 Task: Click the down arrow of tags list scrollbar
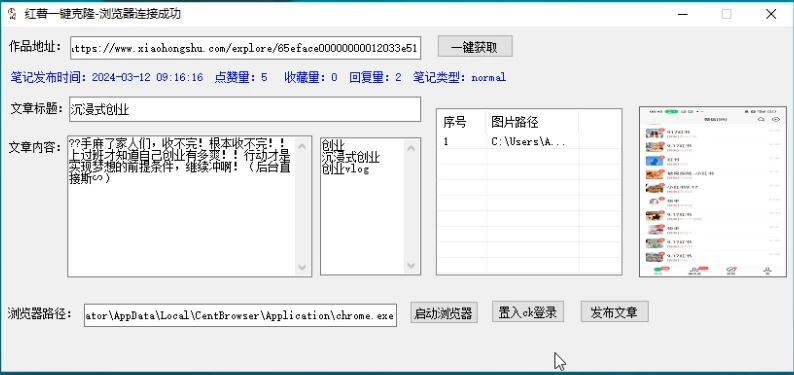(x=411, y=266)
